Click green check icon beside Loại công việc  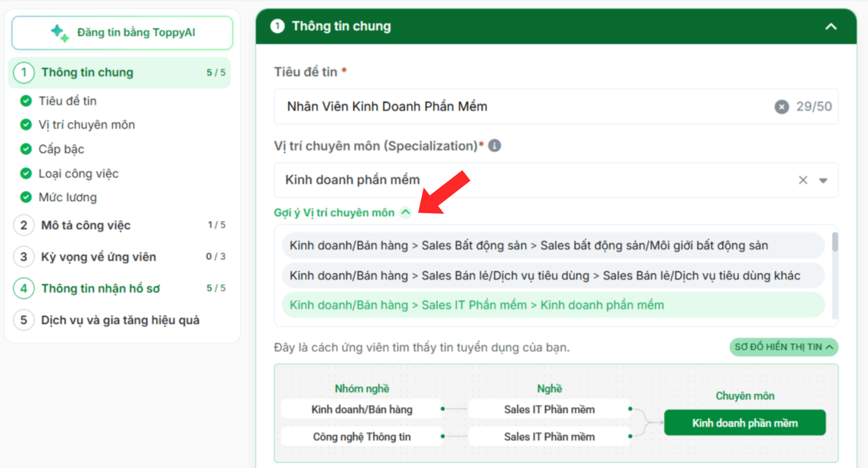[26, 173]
